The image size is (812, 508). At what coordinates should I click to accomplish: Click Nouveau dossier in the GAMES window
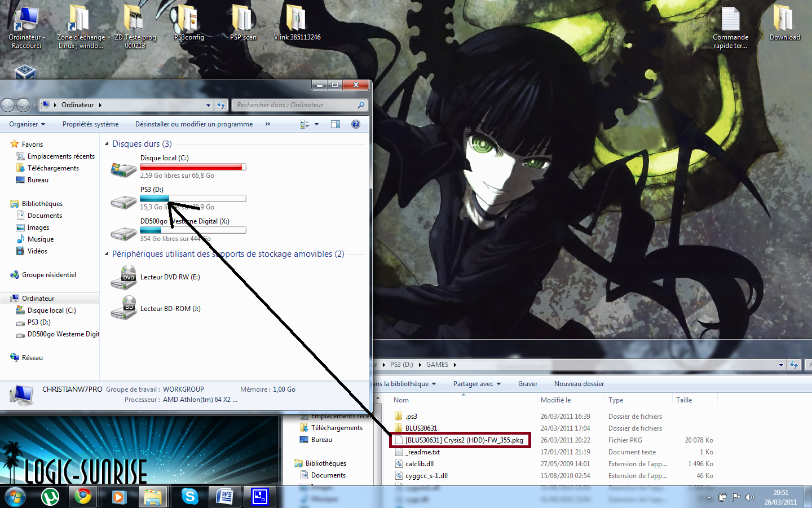tap(579, 384)
